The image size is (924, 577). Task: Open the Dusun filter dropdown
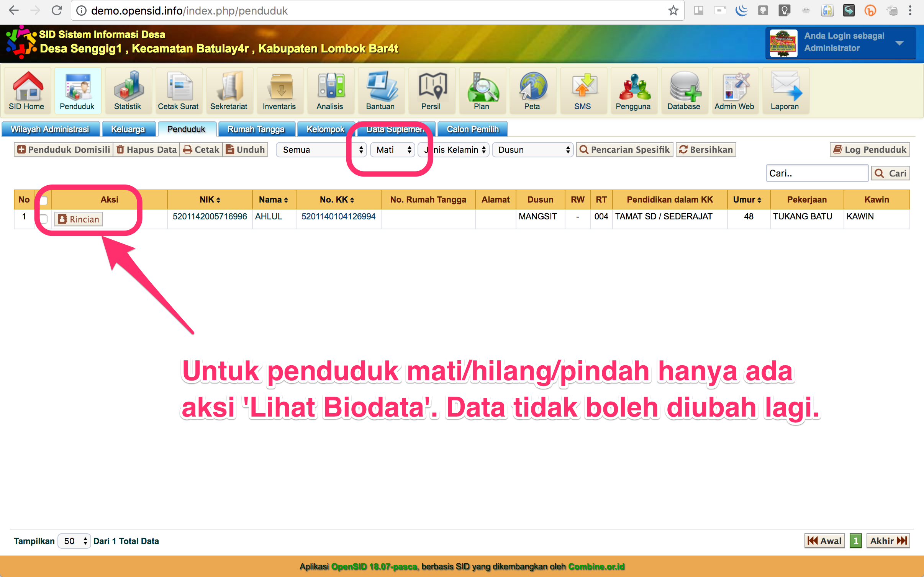pos(532,150)
